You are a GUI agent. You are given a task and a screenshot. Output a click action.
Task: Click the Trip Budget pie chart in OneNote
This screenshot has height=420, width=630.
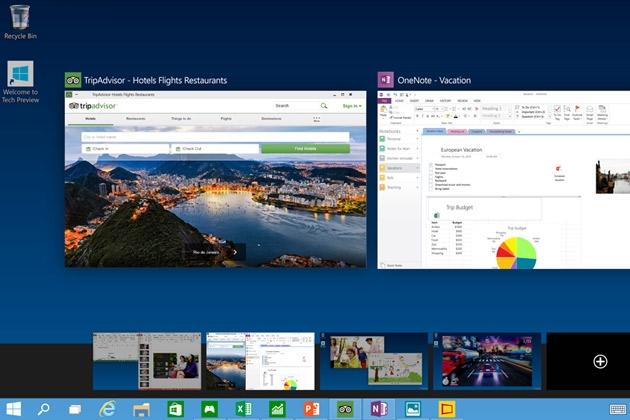(x=516, y=253)
